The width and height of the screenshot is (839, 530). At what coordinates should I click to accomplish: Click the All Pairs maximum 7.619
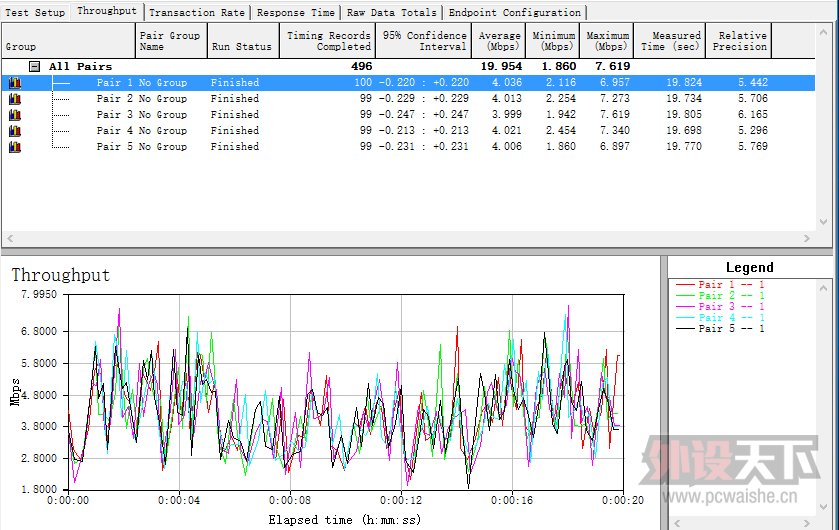[613, 66]
